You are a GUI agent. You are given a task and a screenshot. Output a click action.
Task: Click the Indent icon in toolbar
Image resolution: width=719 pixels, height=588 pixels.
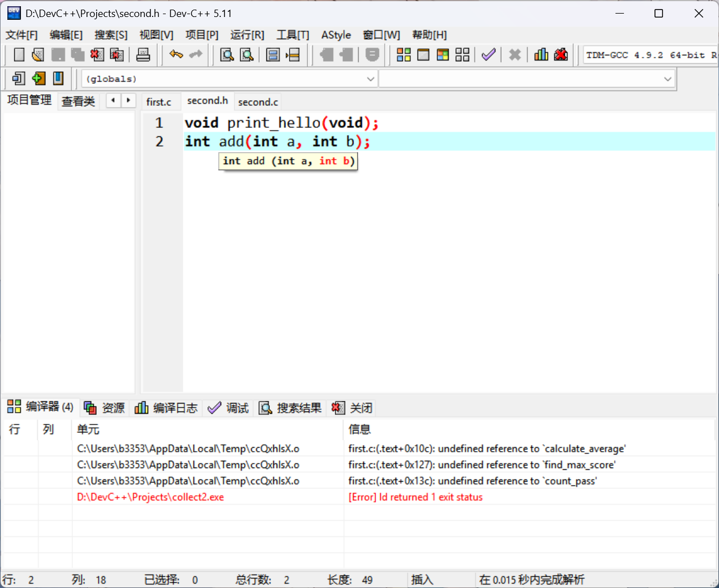point(326,55)
